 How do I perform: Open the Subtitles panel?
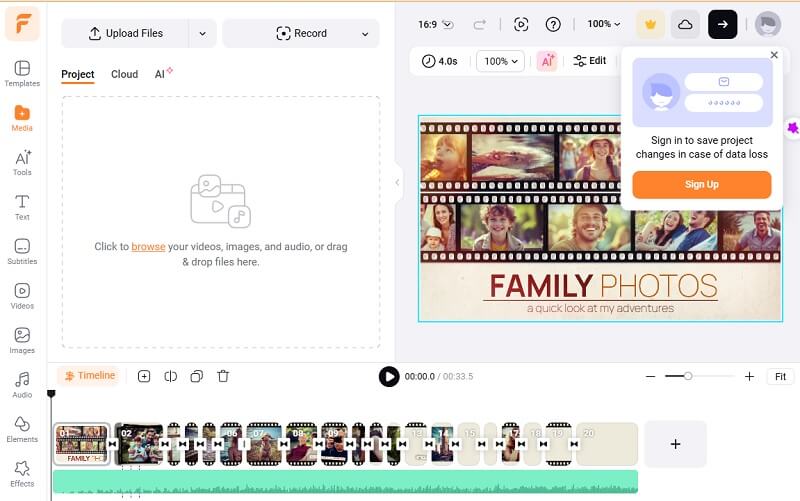[22, 251]
